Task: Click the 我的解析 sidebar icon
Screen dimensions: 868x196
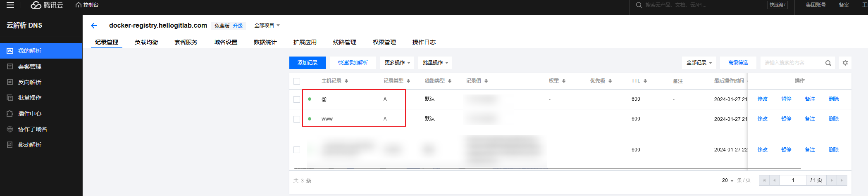Action: point(10,51)
